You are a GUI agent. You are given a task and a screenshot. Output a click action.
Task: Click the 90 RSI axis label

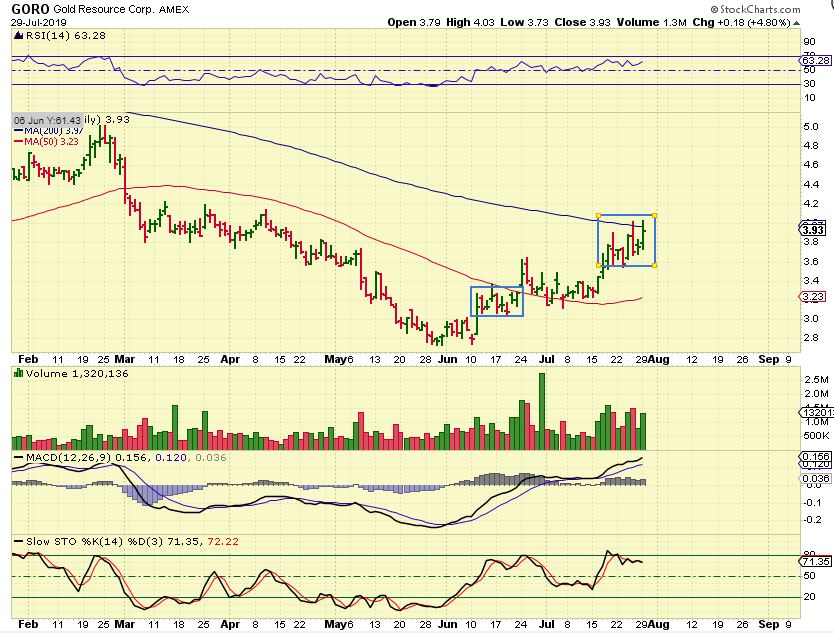810,42
